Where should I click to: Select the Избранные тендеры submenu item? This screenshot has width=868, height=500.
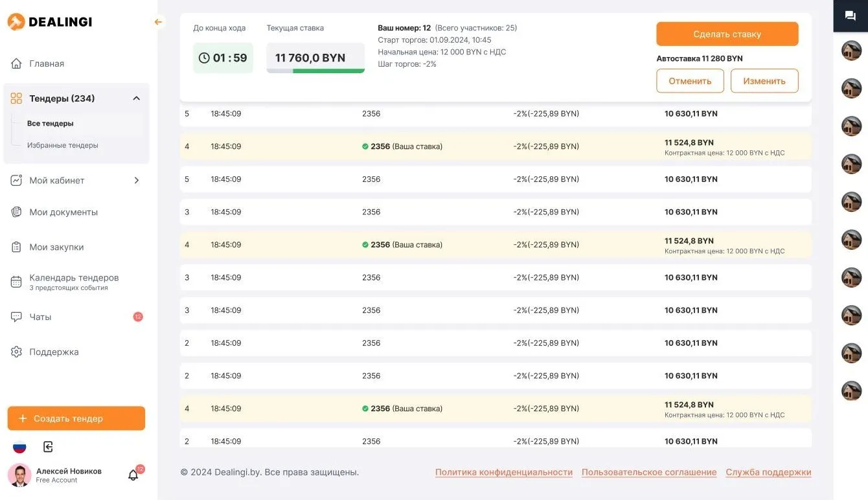pos(63,145)
